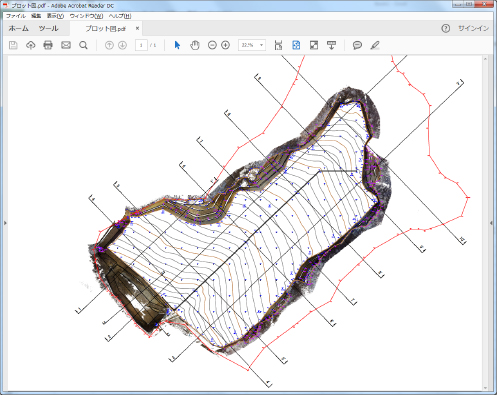Zoom in with plus icon
Screen dimensions: 497x395
pyautogui.click(x=226, y=45)
